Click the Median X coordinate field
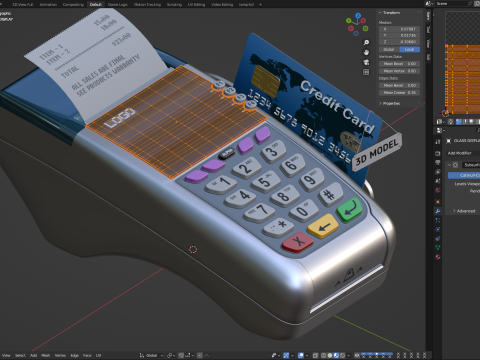Screen dimensions: 480x360 pyautogui.click(x=399, y=29)
